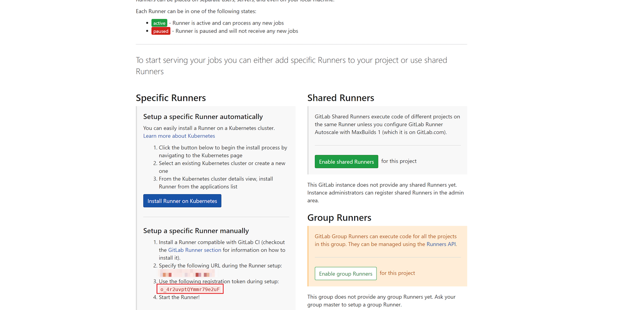Click the Install Runner on Kubernetes button
The image size is (644, 310).
[182, 201]
